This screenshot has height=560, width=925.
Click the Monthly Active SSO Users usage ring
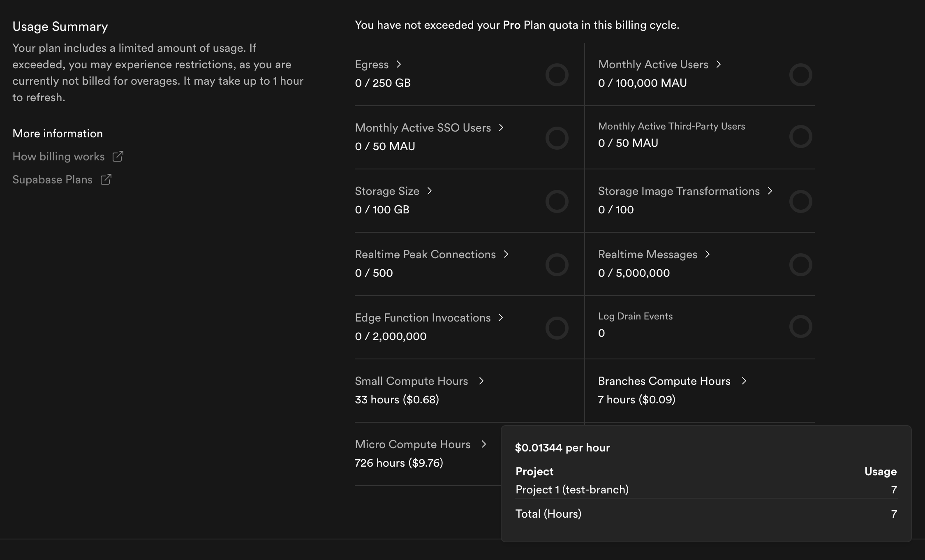coord(557,138)
